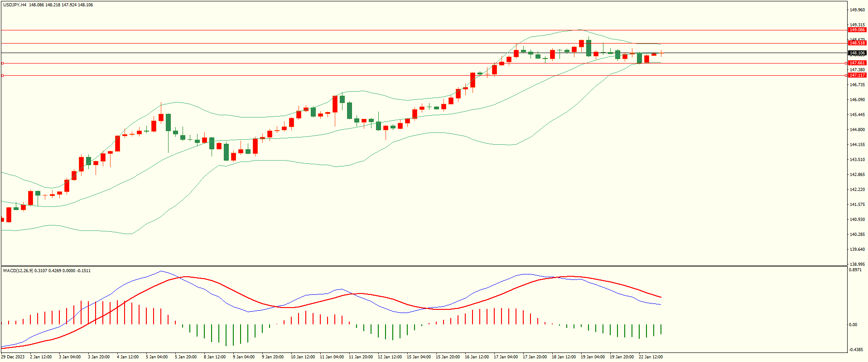Select the black 148.106 current price tag
Screen dimensions: 868x362
tap(857, 53)
